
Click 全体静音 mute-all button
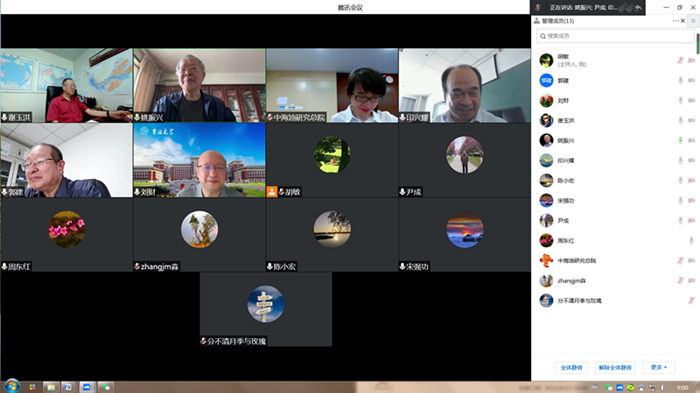pos(571,367)
